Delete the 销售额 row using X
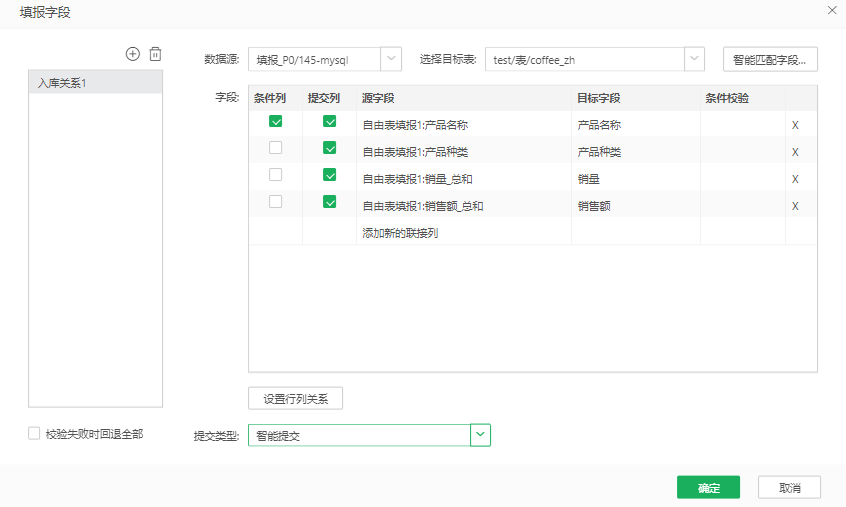This screenshot has height=507, width=846. 795,206
